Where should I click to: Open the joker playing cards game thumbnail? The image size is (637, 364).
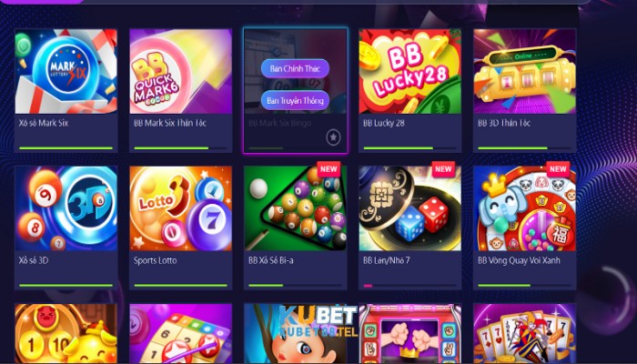coord(524,334)
